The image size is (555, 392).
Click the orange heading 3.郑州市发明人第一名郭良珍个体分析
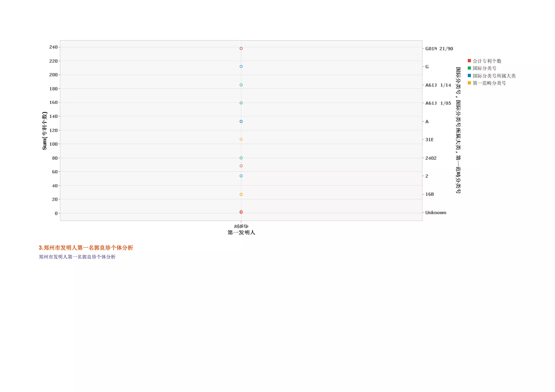click(x=86, y=248)
